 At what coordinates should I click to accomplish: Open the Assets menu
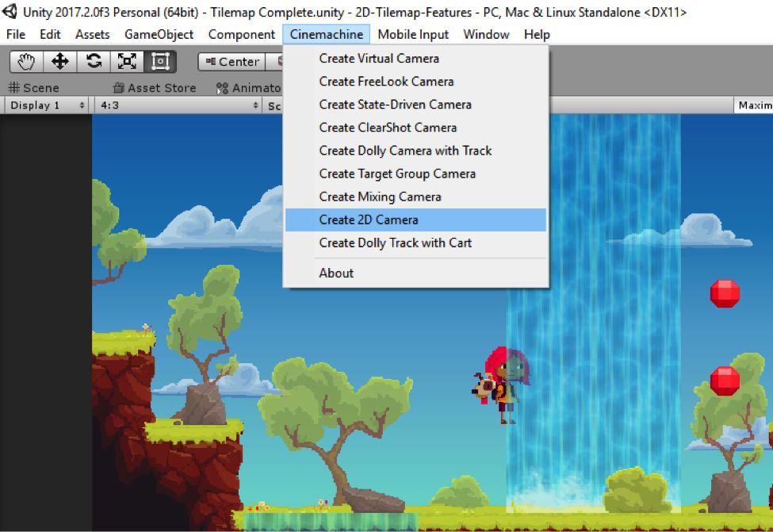pos(92,34)
